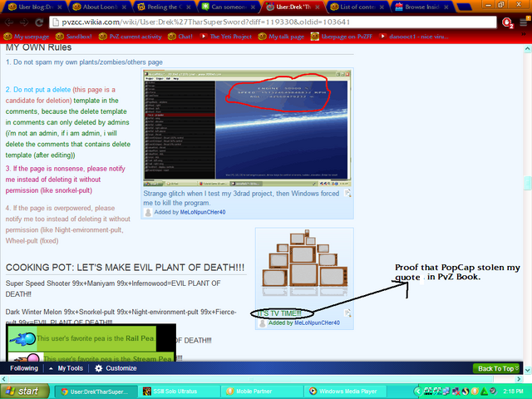Close the 'User blog:Dr' tab
This screenshot has height=399, width=532.
(60, 7)
